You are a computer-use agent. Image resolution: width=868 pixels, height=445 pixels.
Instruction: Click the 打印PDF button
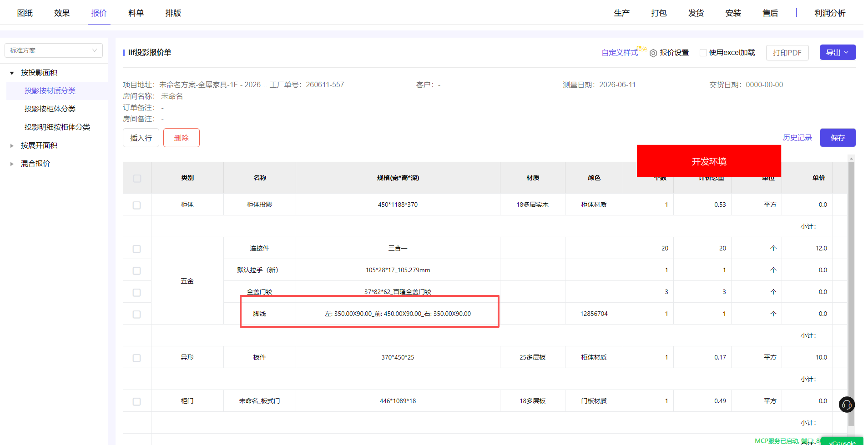pyautogui.click(x=787, y=53)
